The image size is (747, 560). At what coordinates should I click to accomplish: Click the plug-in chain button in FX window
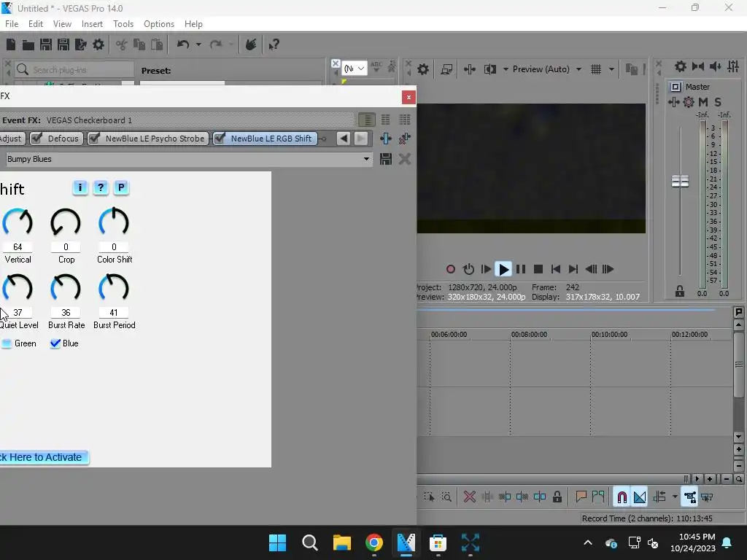[385, 139]
